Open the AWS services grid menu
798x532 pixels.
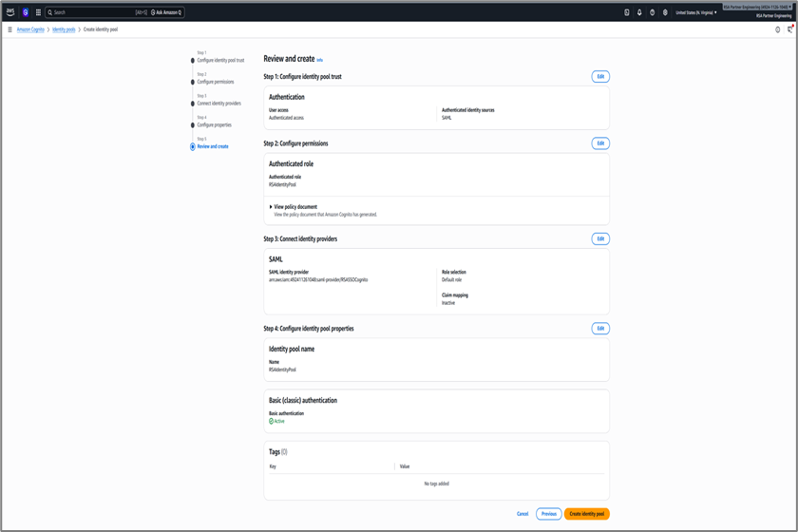38,12
